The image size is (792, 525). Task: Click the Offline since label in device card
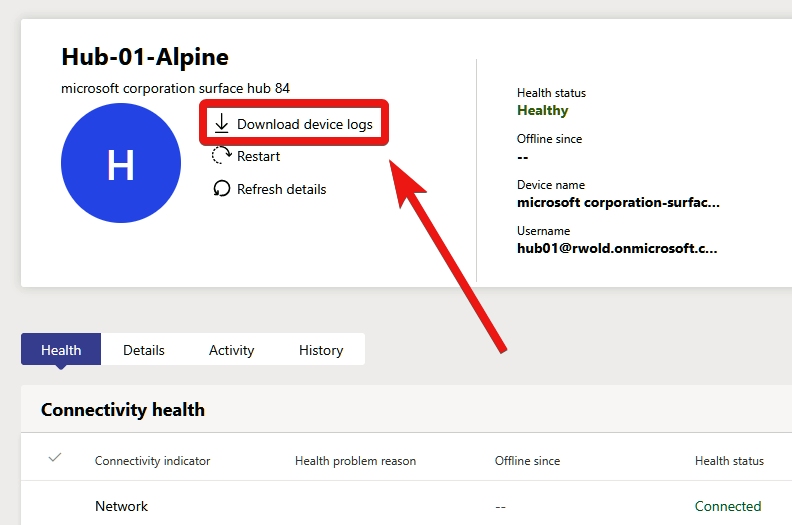click(x=549, y=139)
